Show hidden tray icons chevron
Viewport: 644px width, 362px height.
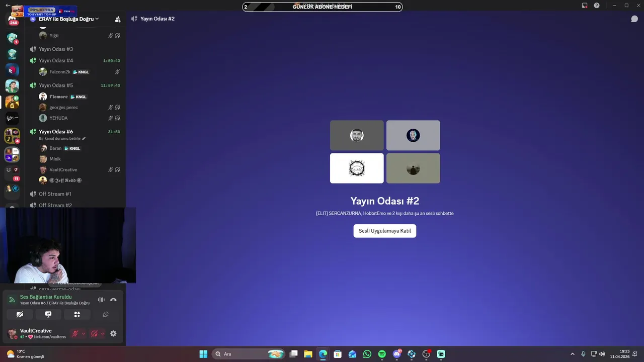(572, 354)
